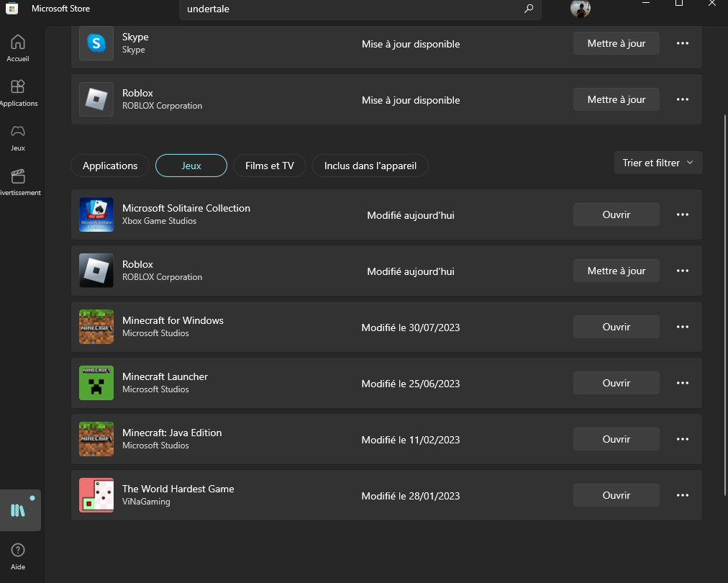Click the ViNaGaming publisher text
Screen dimensions: 728x583
click(146, 502)
